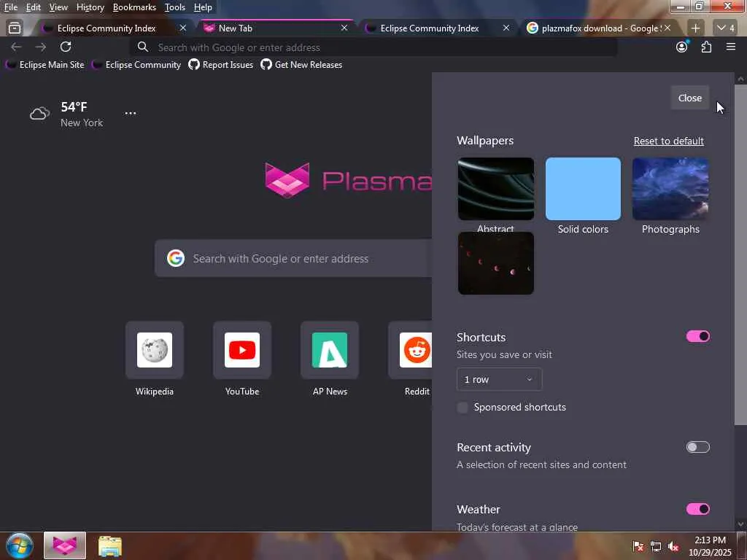Click the 54°F temperature reading
The height and width of the screenshot is (560, 747).
click(x=74, y=106)
